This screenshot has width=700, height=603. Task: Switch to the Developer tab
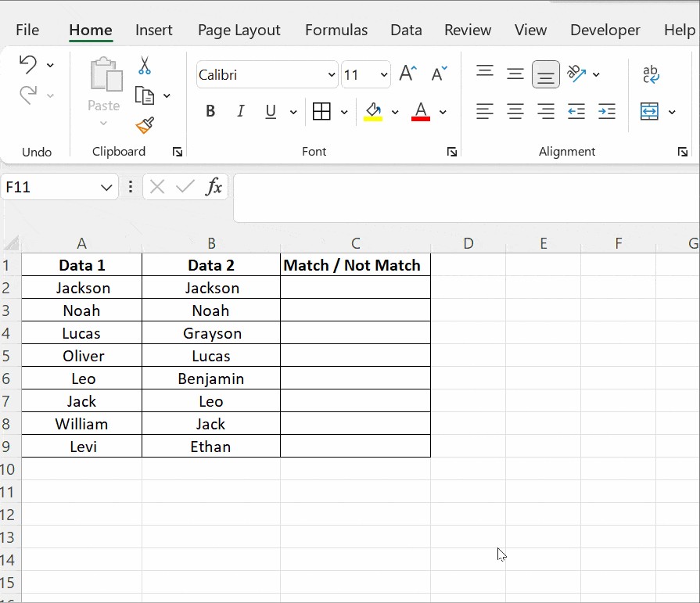pos(605,30)
